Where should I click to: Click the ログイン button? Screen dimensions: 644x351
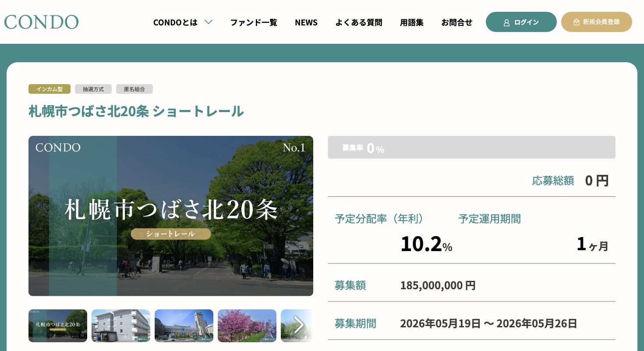click(x=521, y=22)
